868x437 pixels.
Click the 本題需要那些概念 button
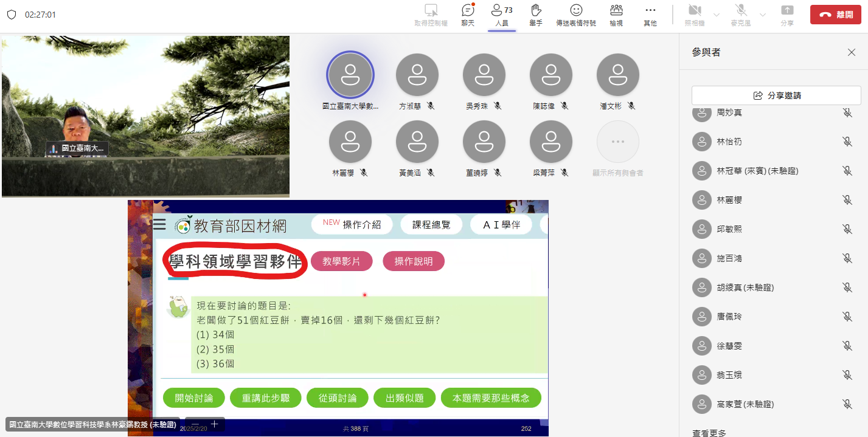491,398
